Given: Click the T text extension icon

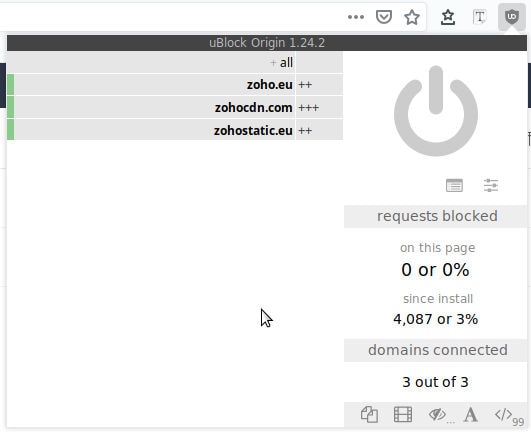Looking at the screenshot, I should coord(479,17).
